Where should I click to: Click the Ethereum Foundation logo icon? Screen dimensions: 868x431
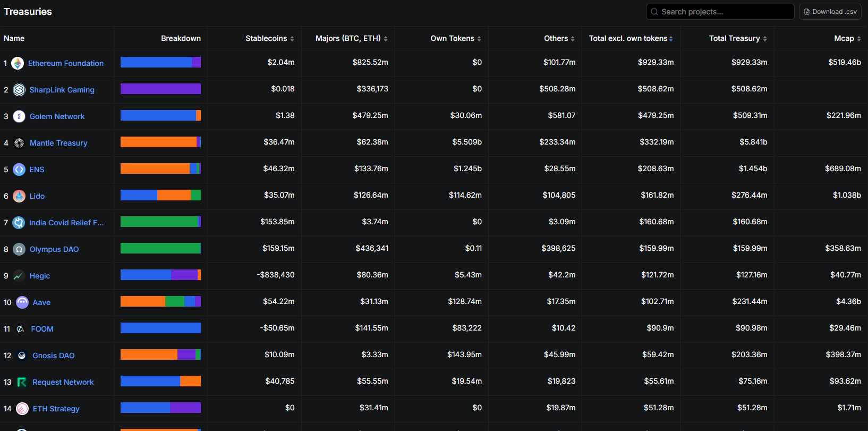(18, 63)
